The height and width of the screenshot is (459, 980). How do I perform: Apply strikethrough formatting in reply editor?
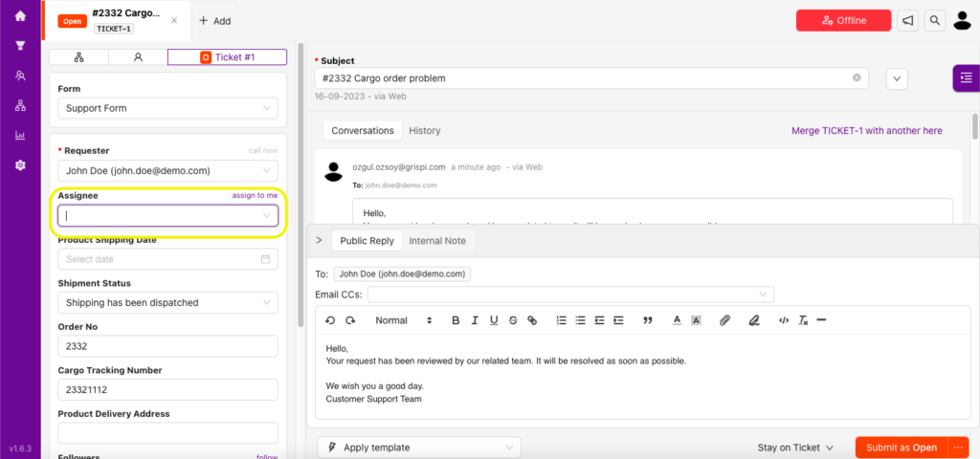[513, 320]
